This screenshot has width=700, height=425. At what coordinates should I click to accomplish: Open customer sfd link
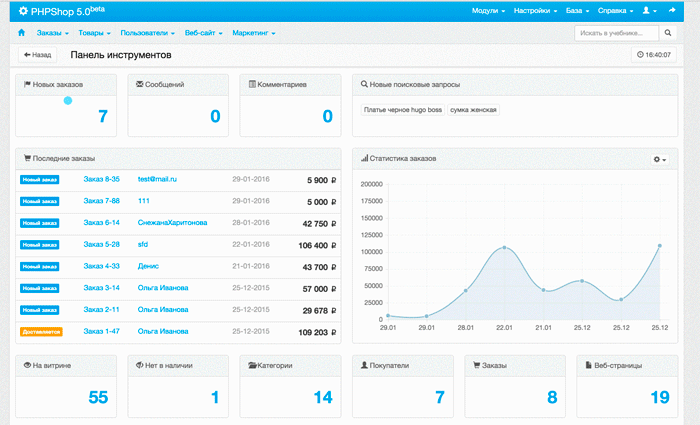click(x=143, y=244)
